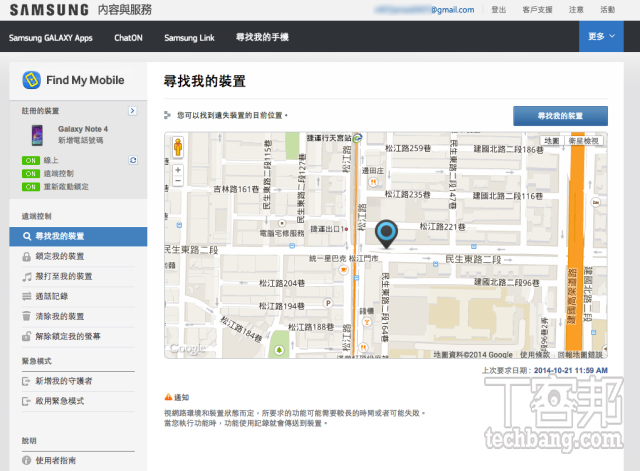Click the green park tree marker

point(279,350)
